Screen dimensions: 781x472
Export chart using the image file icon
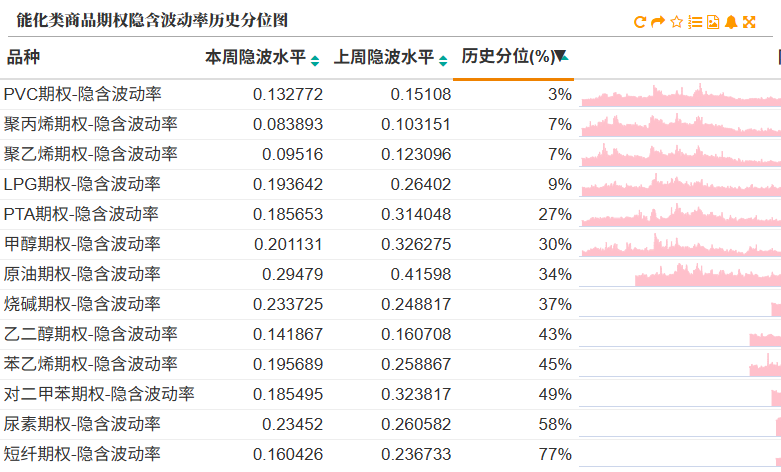[x=713, y=22]
